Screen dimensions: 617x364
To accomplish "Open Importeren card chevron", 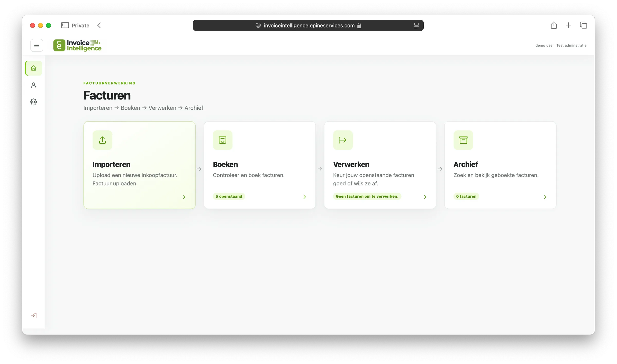I will [x=184, y=197].
